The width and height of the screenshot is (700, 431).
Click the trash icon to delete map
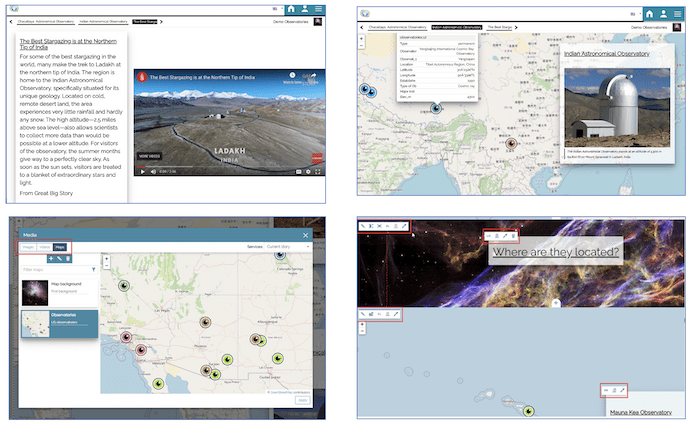pos(69,259)
